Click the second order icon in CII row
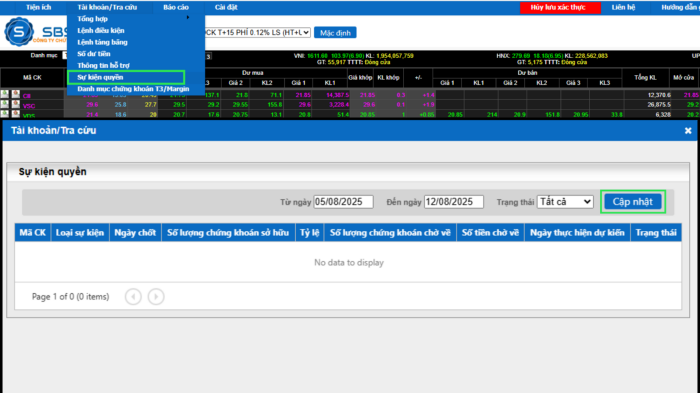This screenshot has width=700, height=393. pos(16,94)
